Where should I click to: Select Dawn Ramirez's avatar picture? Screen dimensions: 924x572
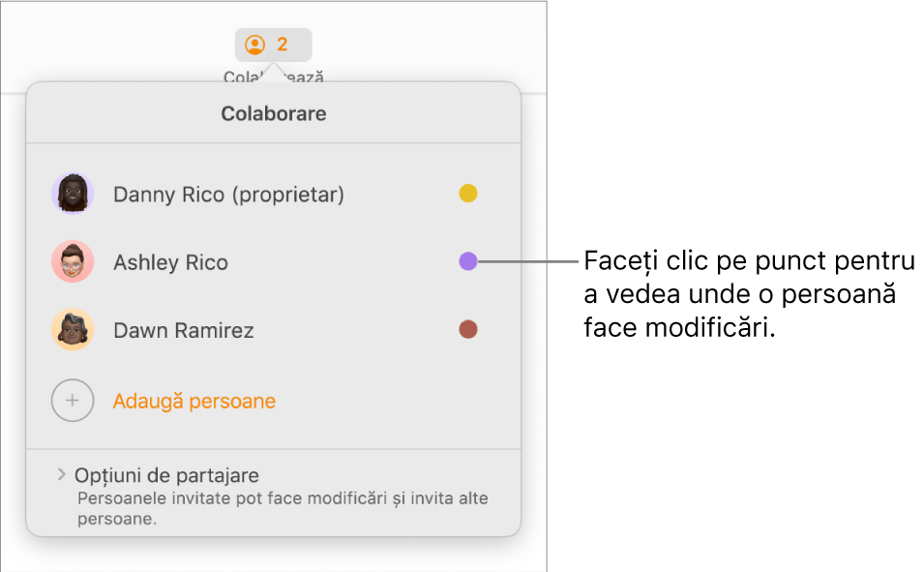[x=71, y=330]
